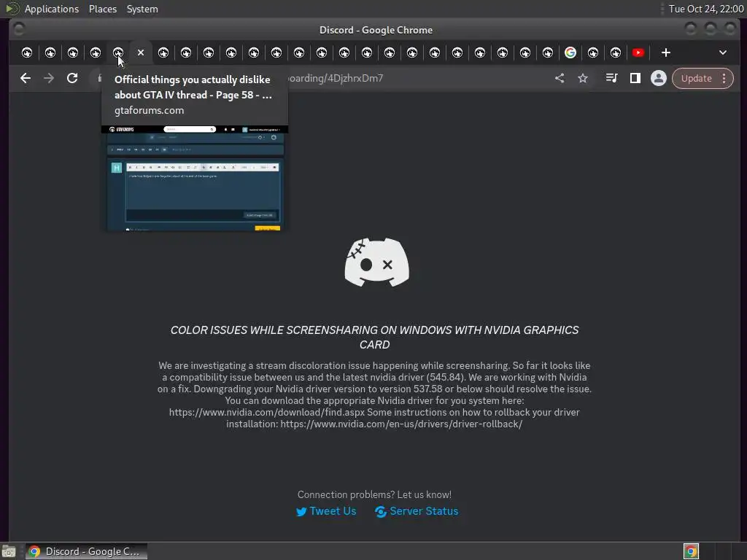This screenshot has height=560, width=747.
Task: Click the color issues incident headline
Action: 374,337
